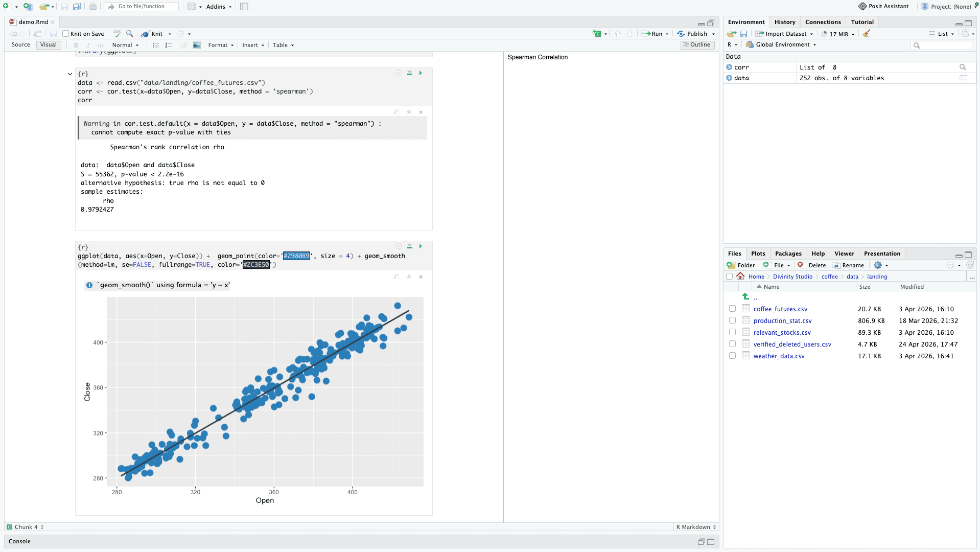Switch editor to Source mode
The height and width of the screenshot is (552, 980).
pos(21,45)
